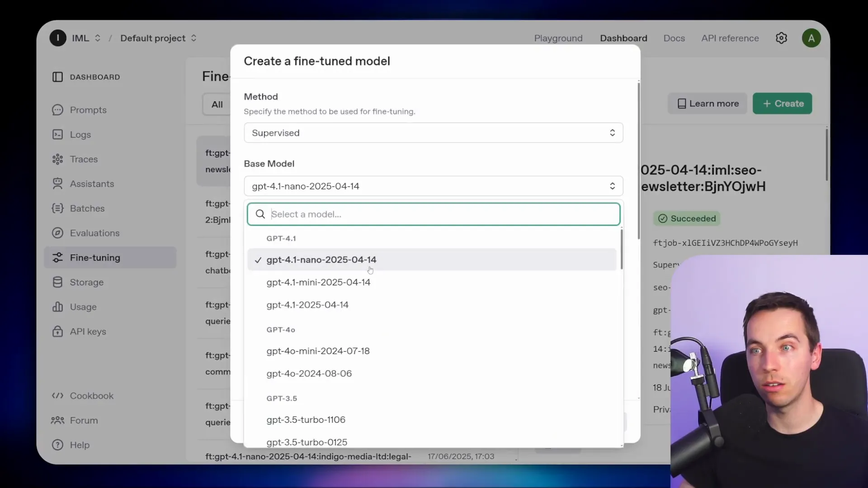Screen dimensions: 868x488
Task: Select gpt-4.1-nano-2025-04-14 in model list
Action: point(432,260)
